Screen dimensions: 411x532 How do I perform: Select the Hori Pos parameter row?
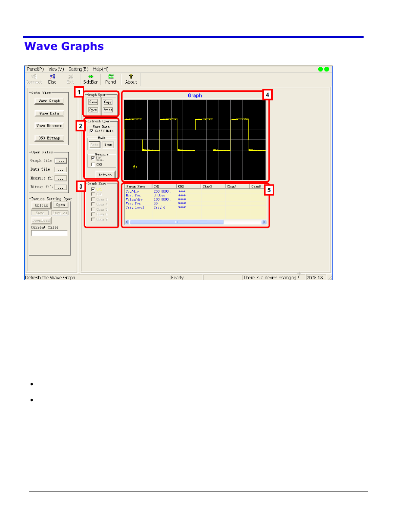tap(195, 195)
